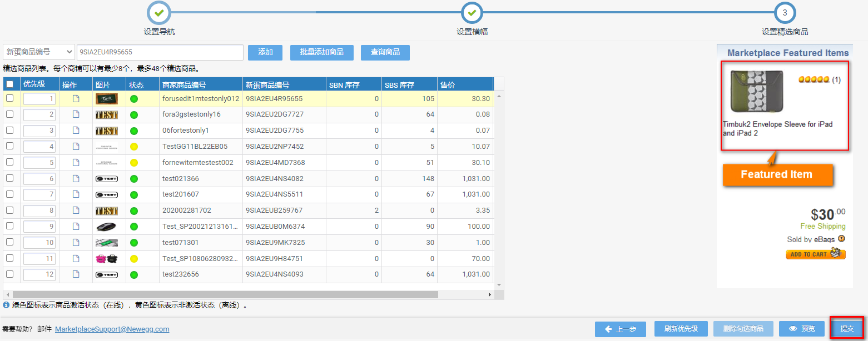
Task: Open MarketplaceSupport@Newegg.com email link
Action: tap(112, 329)
